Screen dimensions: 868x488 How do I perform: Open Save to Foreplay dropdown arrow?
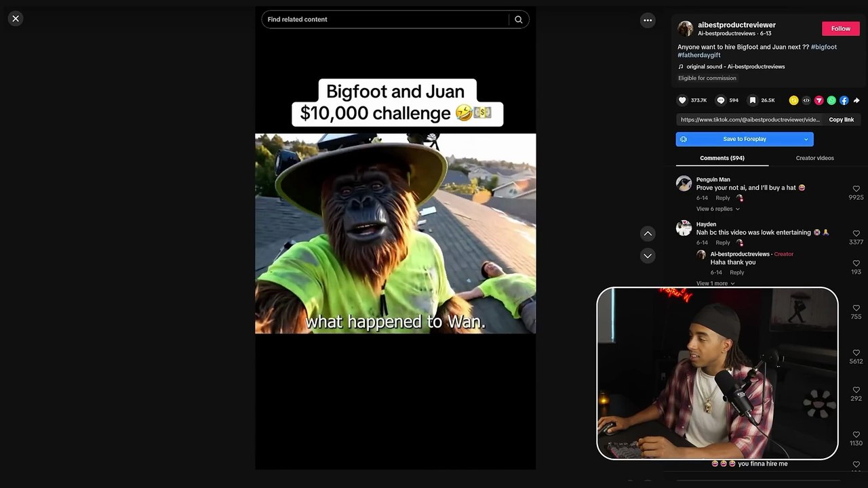pyautogui.click(x=806, y=139)
